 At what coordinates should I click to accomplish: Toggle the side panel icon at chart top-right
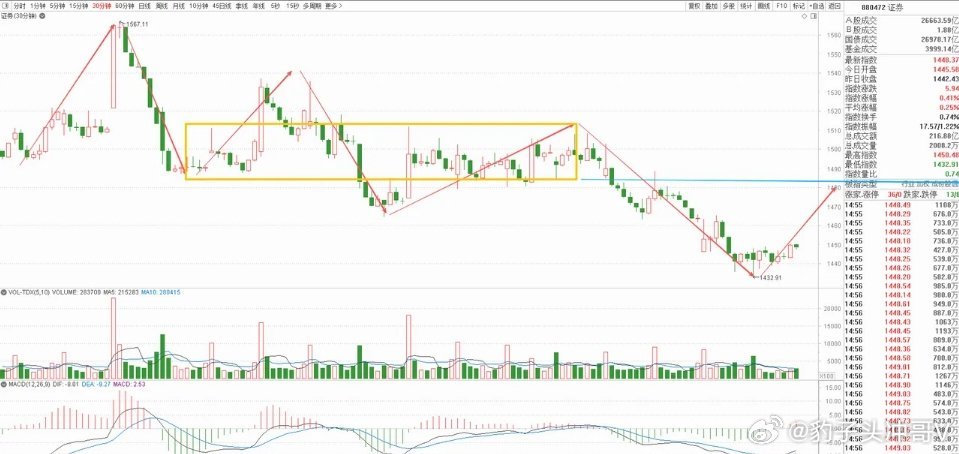[x=813, y=16]
